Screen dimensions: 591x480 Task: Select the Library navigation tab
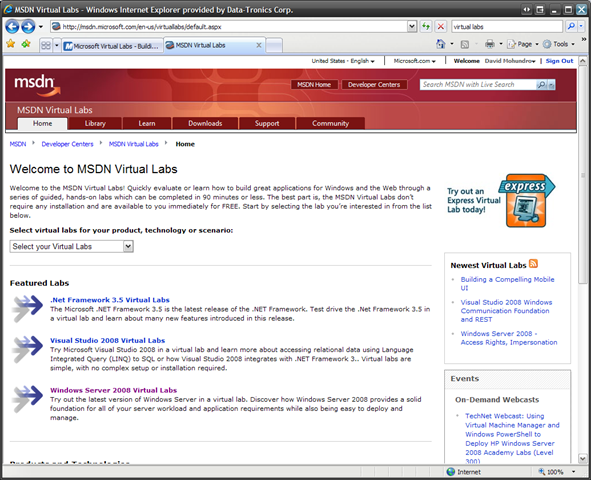(x=95, y=123)
